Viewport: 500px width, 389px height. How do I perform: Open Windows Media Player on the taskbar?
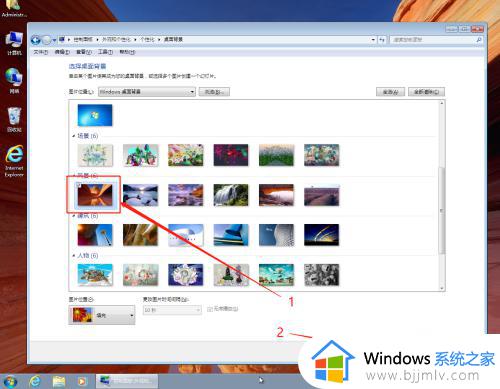(82, 381)
